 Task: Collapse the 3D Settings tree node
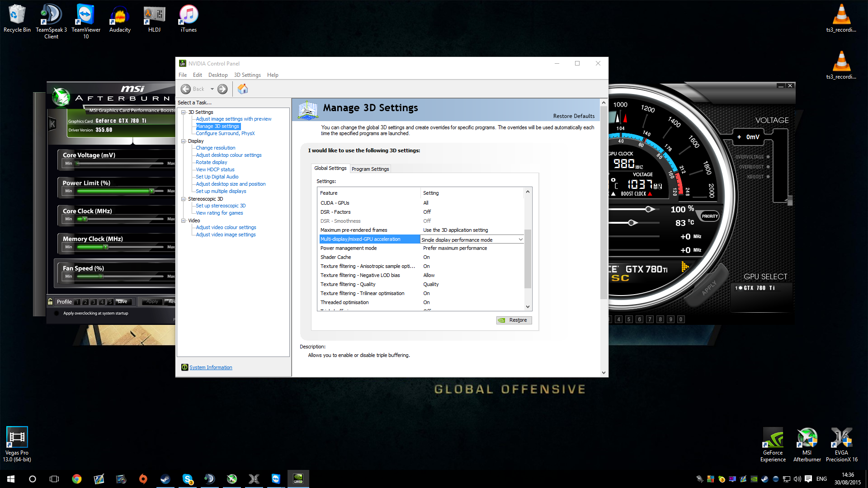(x=184, y=112)
